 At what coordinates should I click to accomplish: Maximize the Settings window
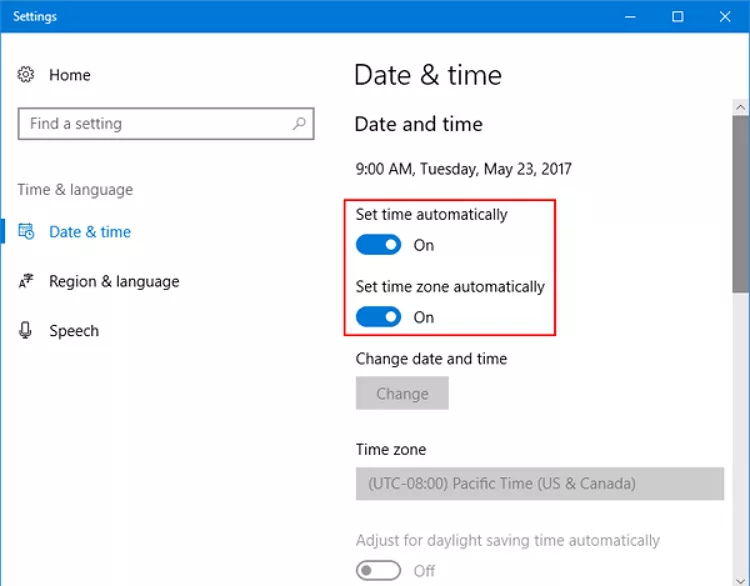tap(677, 17)
